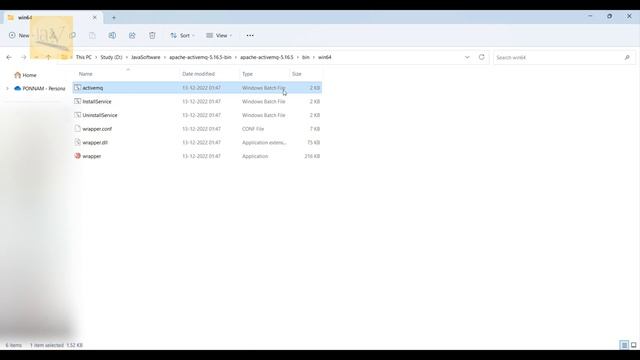Open the See more ellipsis menu
640x360 pixels.
point(250,36)
